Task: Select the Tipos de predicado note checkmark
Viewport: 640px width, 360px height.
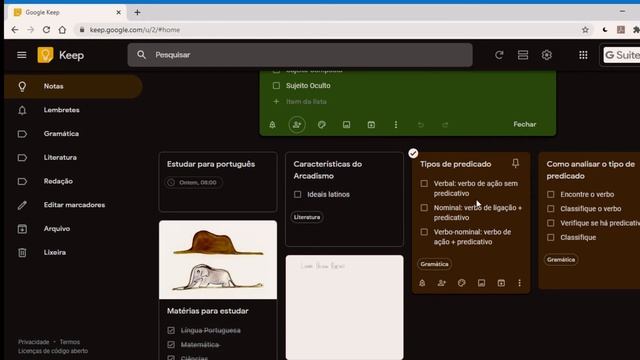Action: click(413, 153)
